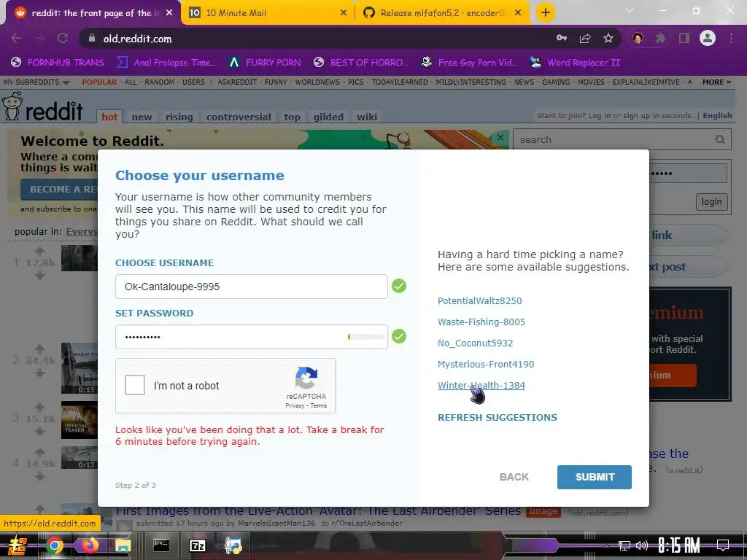Click the BACK button

point(514,477)
